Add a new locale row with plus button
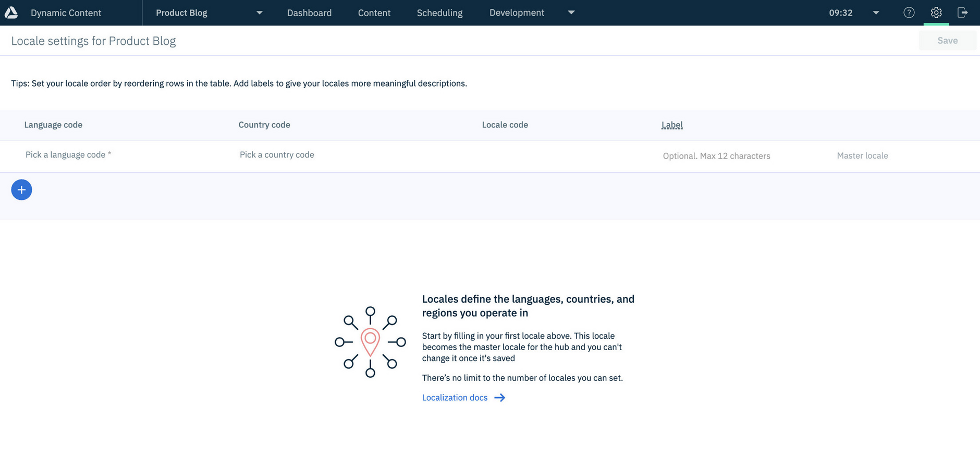The height and width of the screenshot is (455, 980). [21, 189]
